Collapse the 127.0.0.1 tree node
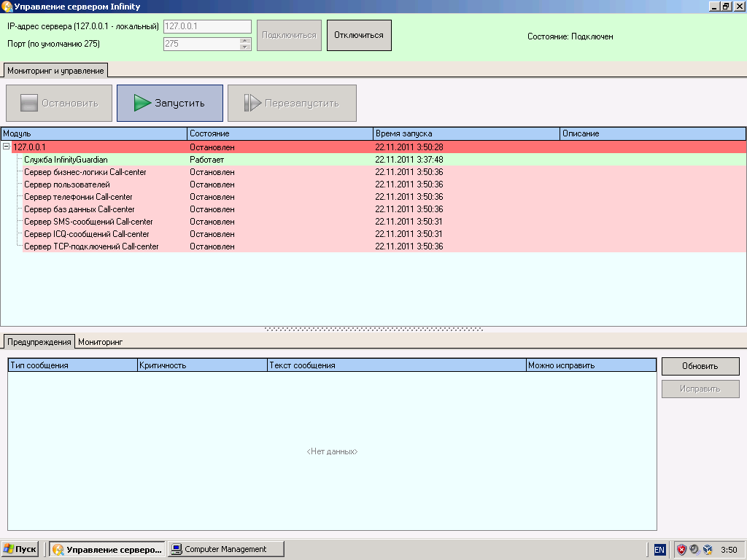This screenshot has width=747, height=560. click(6, 147)
